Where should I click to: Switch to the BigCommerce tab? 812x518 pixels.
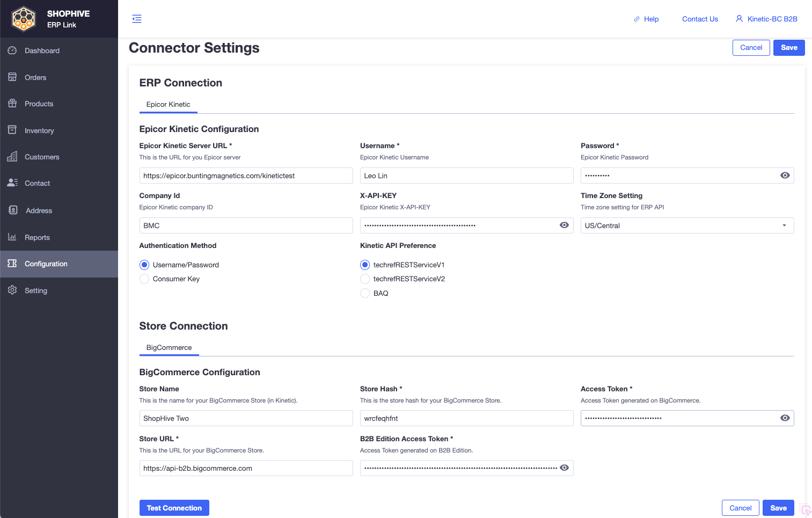click(169, 348)
